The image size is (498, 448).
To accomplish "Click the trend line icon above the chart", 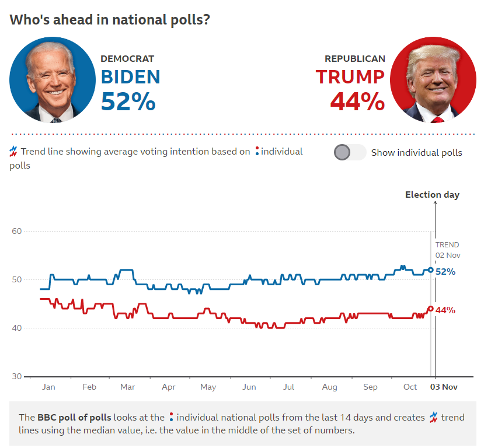I will pos(13,151).
